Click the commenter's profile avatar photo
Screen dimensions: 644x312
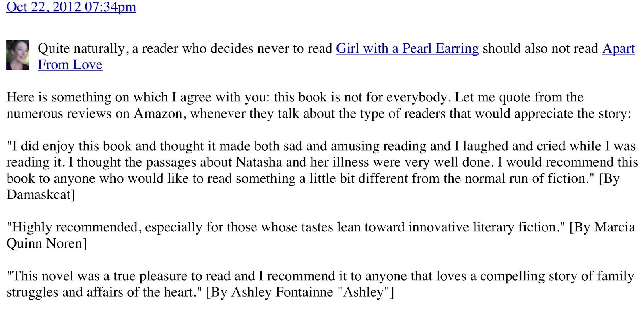[x=18, y=55]
